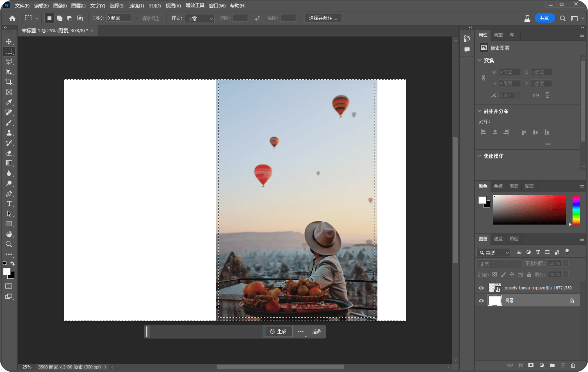The width and height of the screenshot is (588, 372).
Task: Open marquee tool preset dropdown arrow
Action: pyautogui.click(x=37, y=19)
